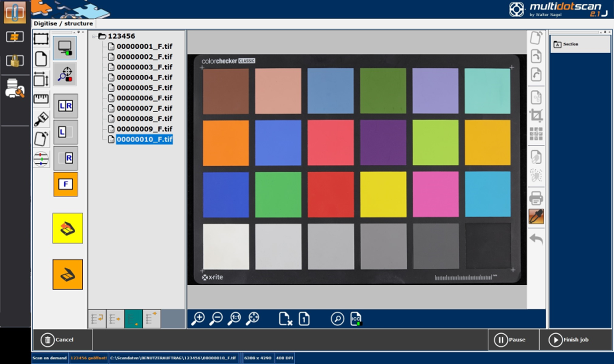Pause the scan job
Viewport: 614px width, 364px height.
(514, 340)
